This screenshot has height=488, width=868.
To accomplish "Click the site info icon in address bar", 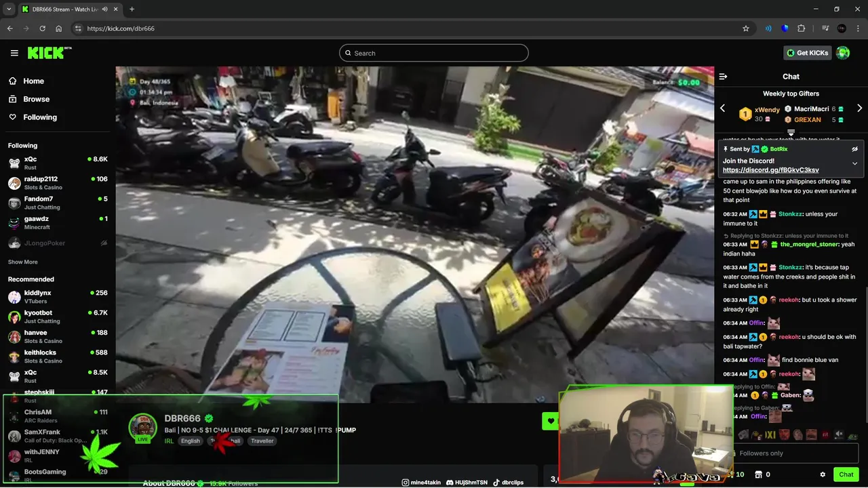I will click(x=78, y=28).
